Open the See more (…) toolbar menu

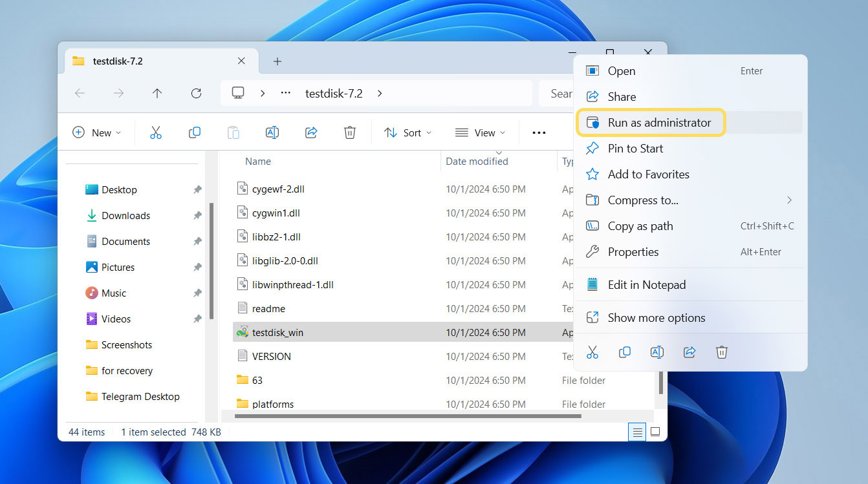[539, 132]
